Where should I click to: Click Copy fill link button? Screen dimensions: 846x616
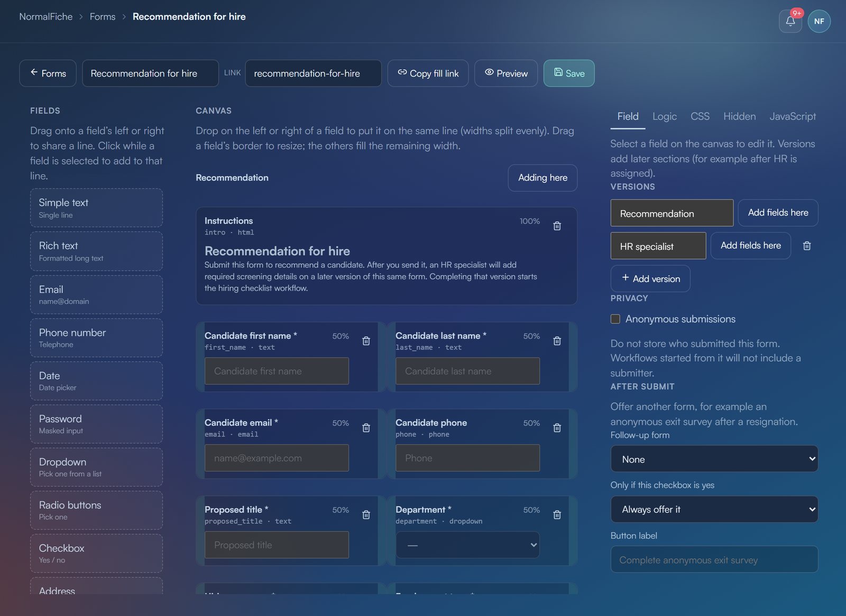click(x=428, y=73)
